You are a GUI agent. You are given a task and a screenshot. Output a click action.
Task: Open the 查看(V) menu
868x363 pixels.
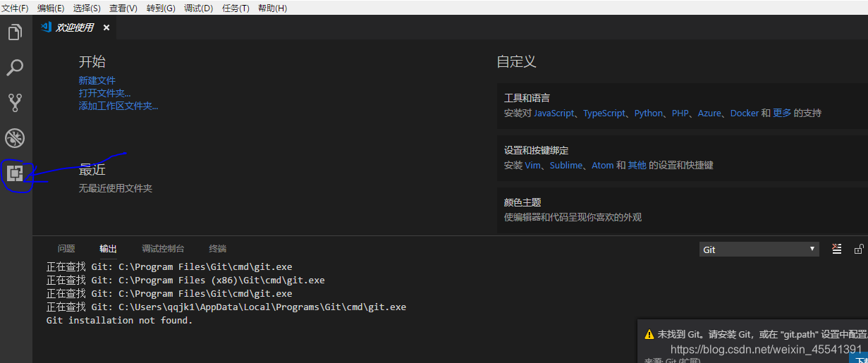[x=123, y=8]
